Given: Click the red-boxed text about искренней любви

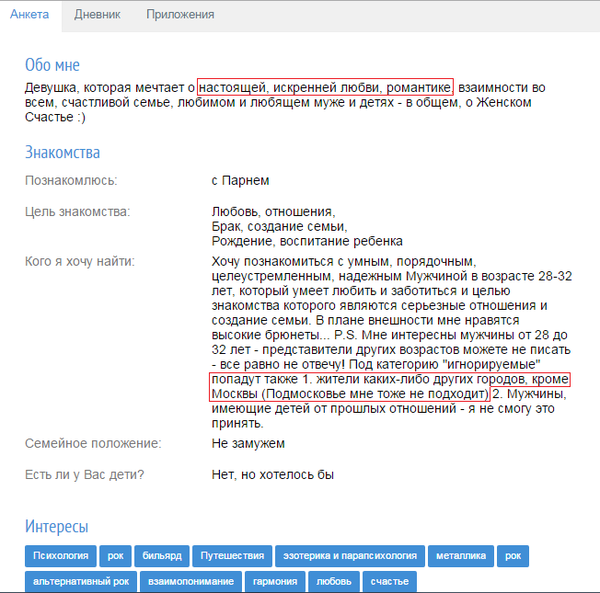Looking at the screenshot, I should [325, 87].
